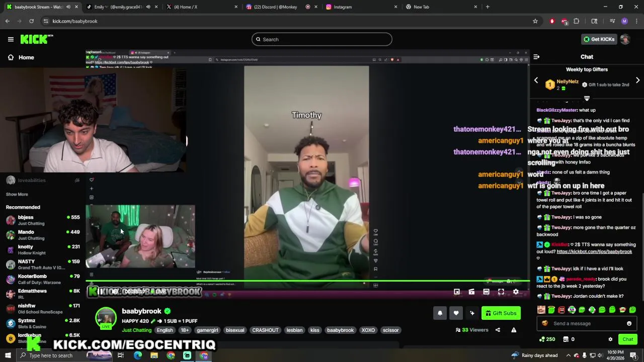Select the CRASHOUT tag
The image size is (644, 362).
[265, 330]
